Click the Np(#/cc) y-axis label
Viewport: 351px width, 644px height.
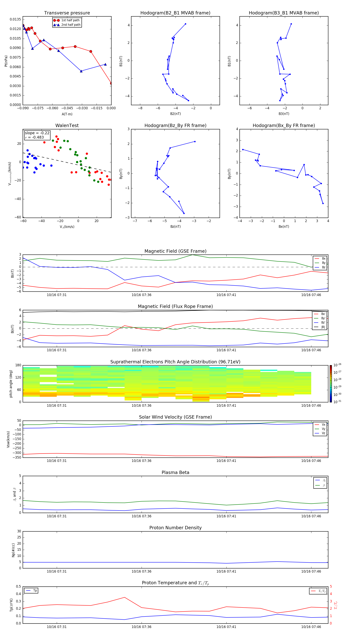(x=13, y=550)
